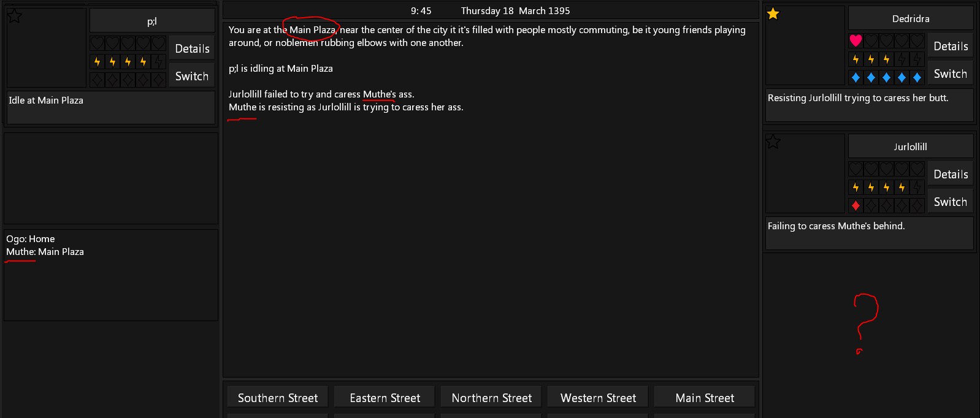Screen dimensions: 980x418
Task: Switch to character Jurlollill
Action: [x=950, y=202]
